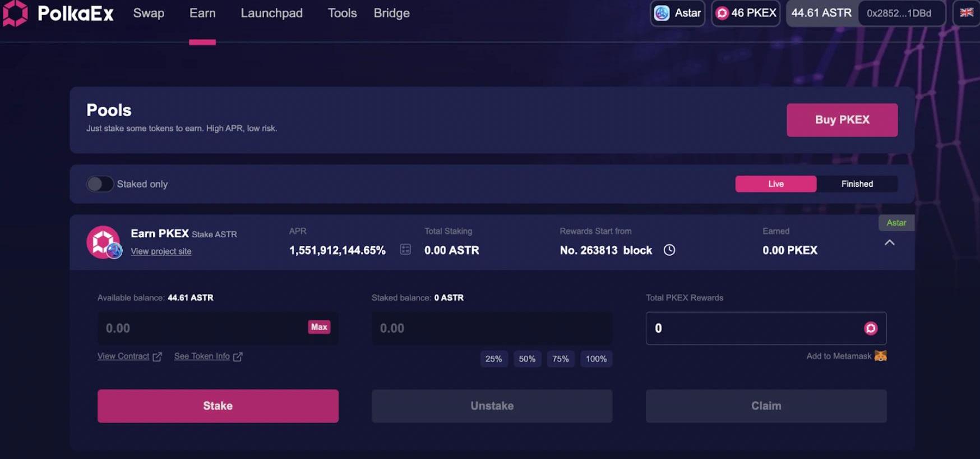980x459 pixels.
Task: Select the Live pools filter
Action: point(775,184)
